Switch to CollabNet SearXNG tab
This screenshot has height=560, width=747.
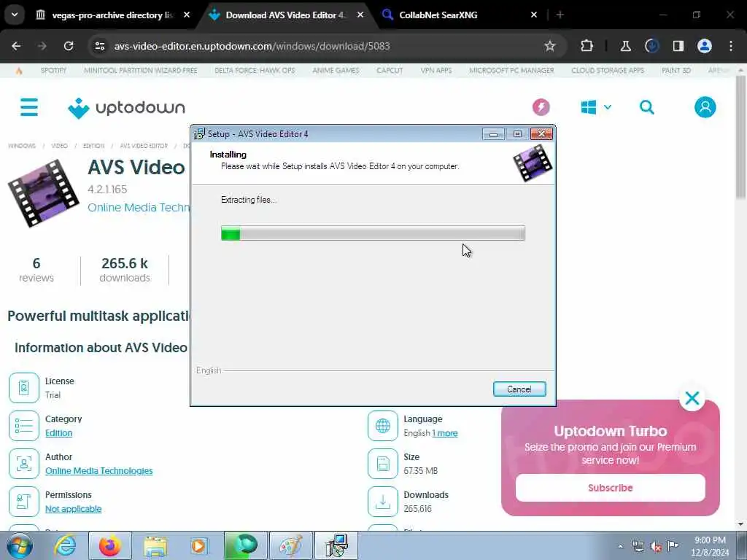coord(460,15)
